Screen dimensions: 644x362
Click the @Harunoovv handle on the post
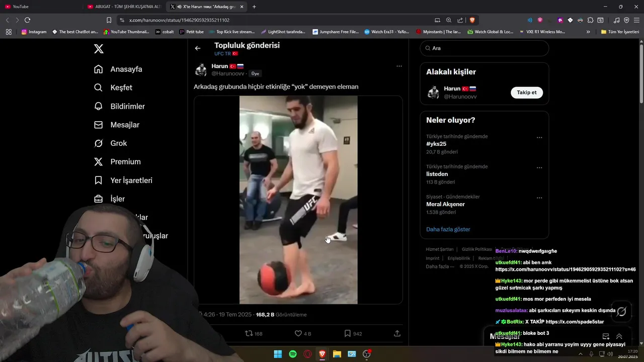(228, 74)
